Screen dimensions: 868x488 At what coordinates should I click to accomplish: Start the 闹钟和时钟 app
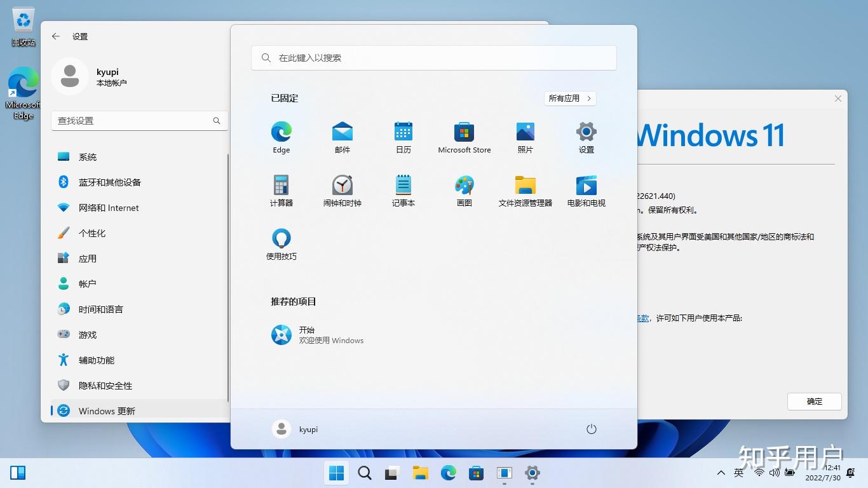click(342, 190)
